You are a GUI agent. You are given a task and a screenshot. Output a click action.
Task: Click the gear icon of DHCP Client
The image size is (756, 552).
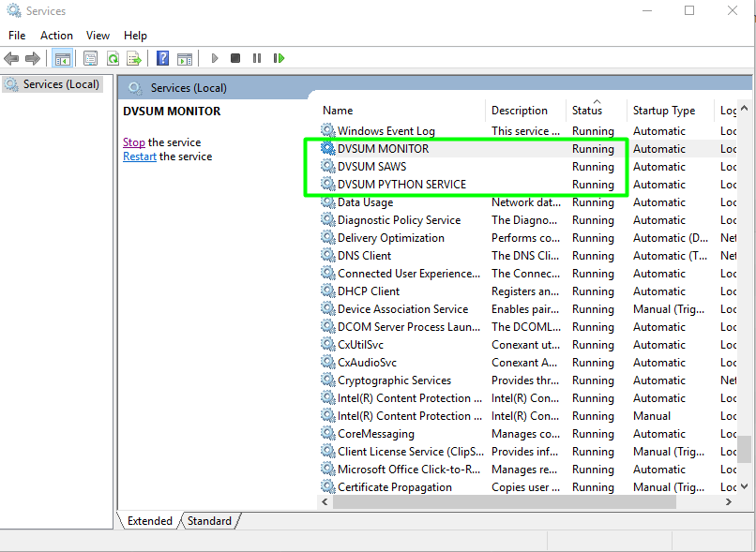point(328,291)
